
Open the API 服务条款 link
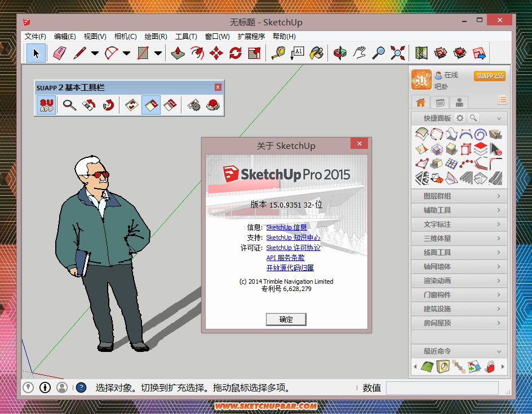285,258
